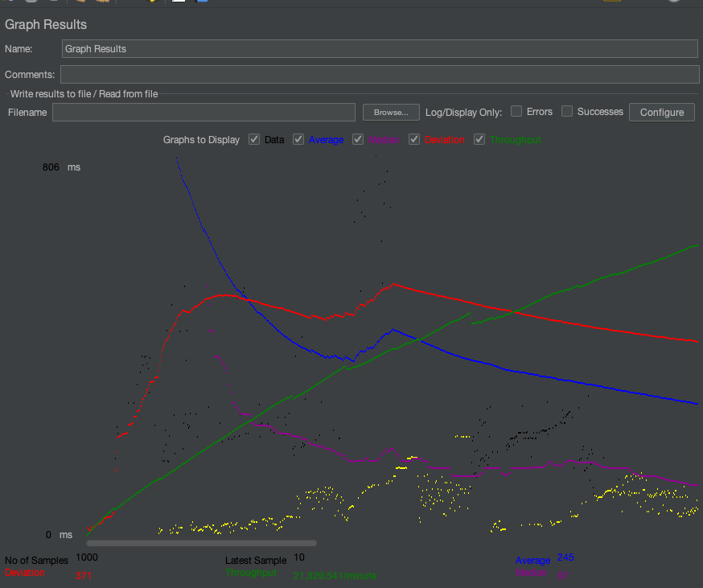Enable the Errors only checkbox

click(517, 111)
